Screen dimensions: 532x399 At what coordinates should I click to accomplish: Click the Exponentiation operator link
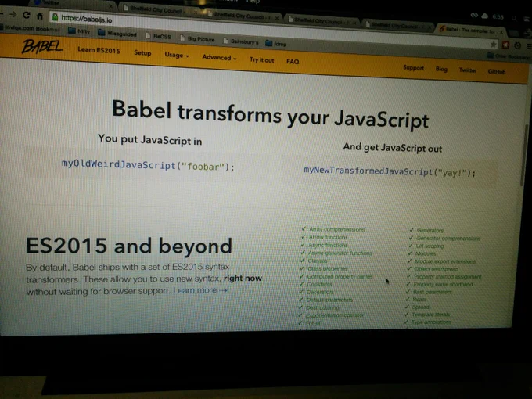[335, 315]
